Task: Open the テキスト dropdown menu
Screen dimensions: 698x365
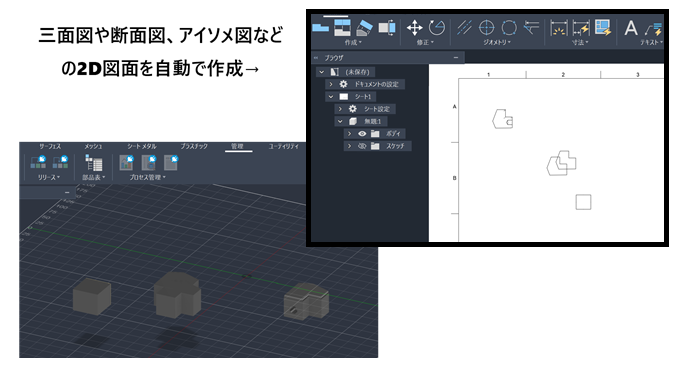Action: click(651, 43)
